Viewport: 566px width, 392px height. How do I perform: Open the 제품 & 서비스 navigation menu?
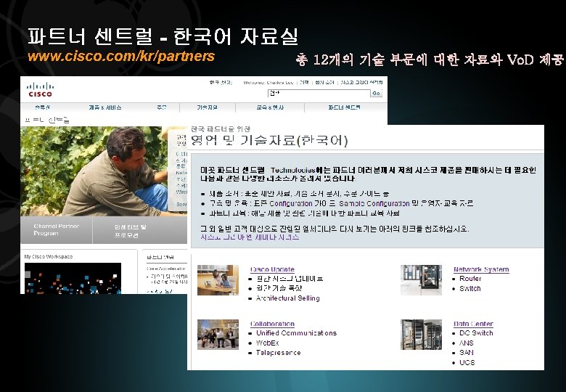[104, 107]
